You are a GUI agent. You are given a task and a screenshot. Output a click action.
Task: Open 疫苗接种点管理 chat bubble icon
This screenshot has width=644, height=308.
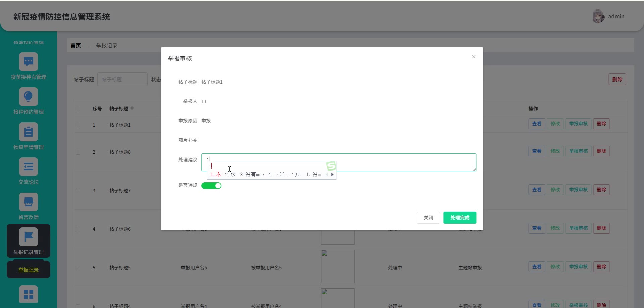pos(29,62)
